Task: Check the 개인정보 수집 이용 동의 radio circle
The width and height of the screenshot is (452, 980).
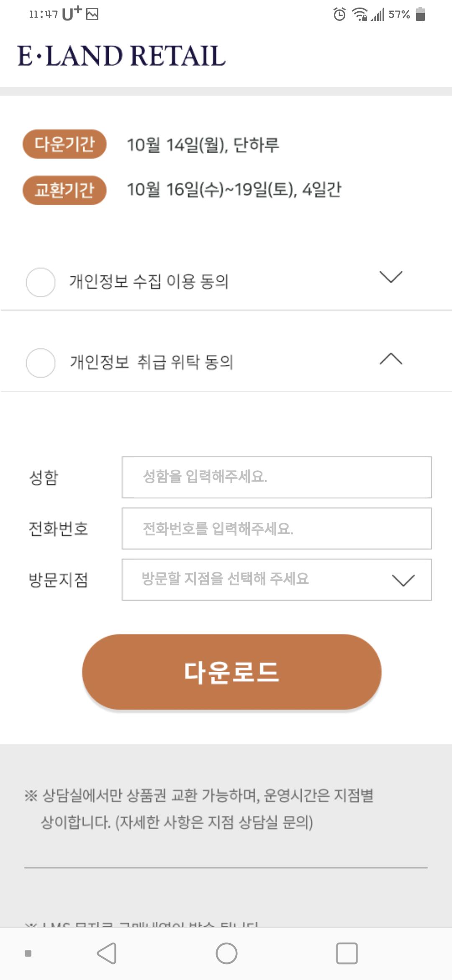Action: point(41,282)
